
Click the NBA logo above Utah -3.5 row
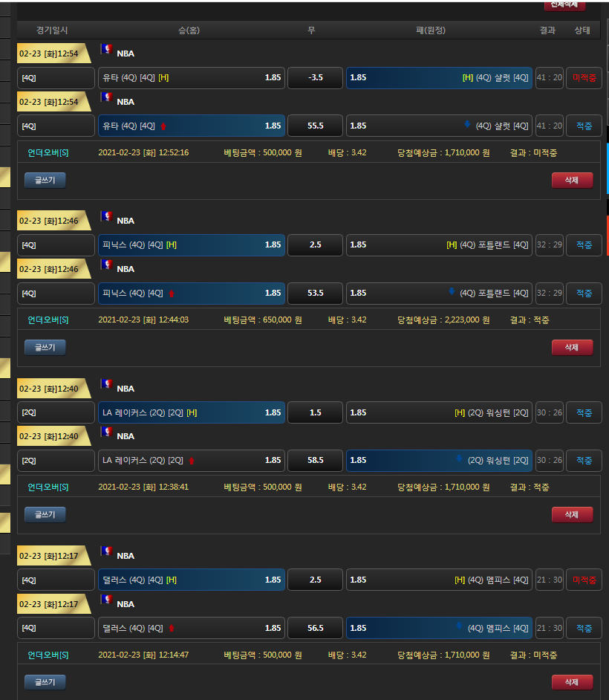[x=106, y=51]
